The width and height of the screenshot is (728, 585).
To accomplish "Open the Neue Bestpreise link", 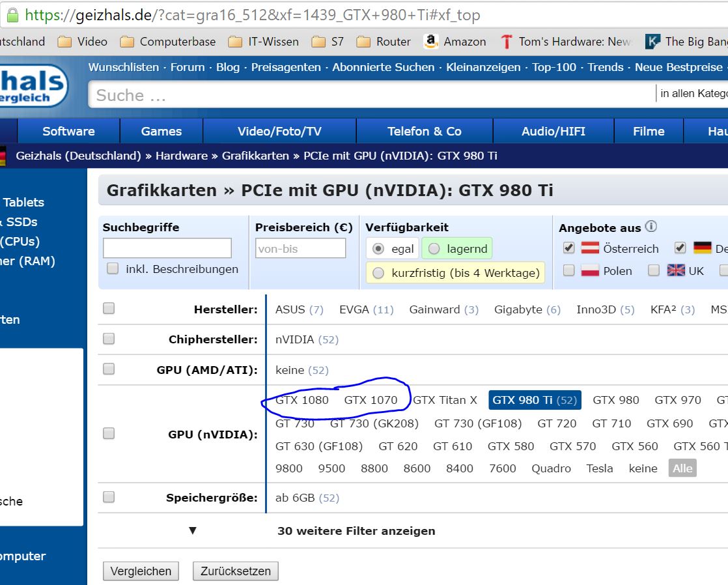I will [679, 67].
